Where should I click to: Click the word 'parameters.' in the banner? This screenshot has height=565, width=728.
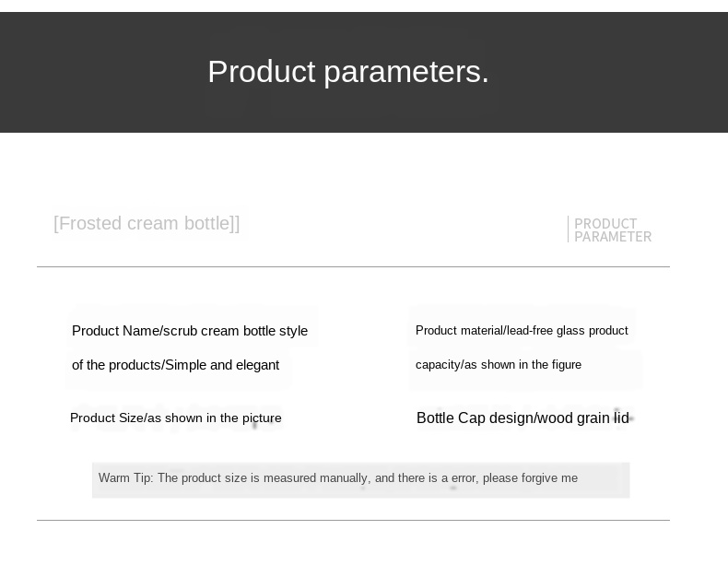(406, 73)
